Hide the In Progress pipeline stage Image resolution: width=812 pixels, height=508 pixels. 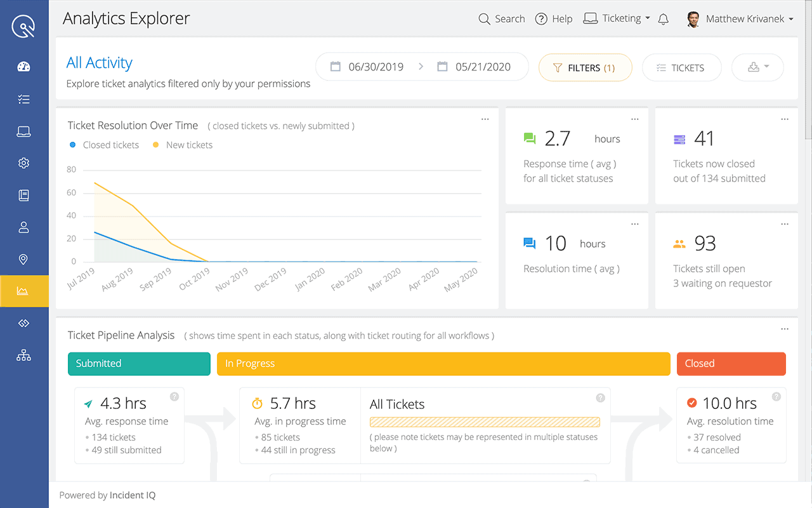[x=444, y=363]
